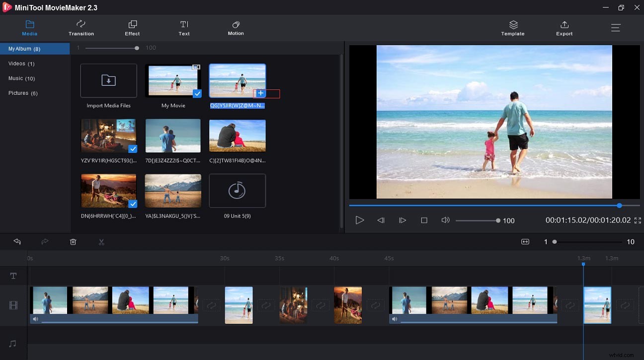Click Import Media Files button
Image resolution: width=644 pixels, height=360 pixels.
(x=108, y=81)
